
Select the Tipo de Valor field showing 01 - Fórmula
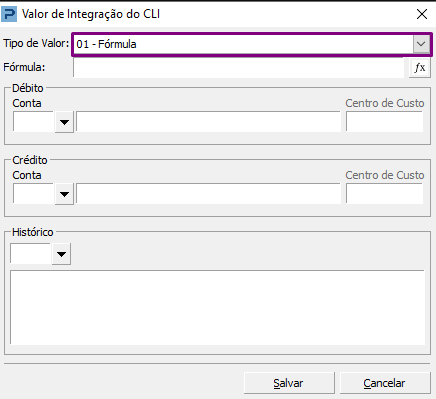pos(252,44)
